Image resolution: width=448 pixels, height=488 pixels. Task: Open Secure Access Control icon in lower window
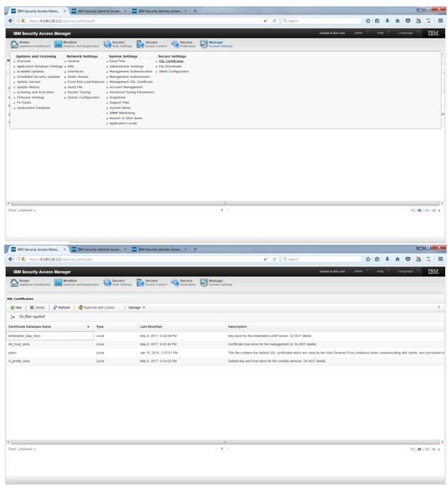tap(140, 282)
